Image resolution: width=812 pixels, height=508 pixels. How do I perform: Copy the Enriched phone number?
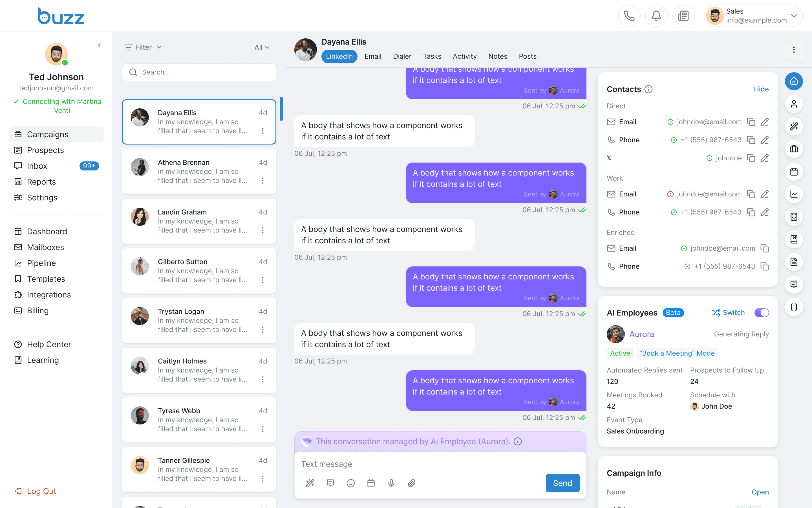pyautogui.click(x=764, y=266)
